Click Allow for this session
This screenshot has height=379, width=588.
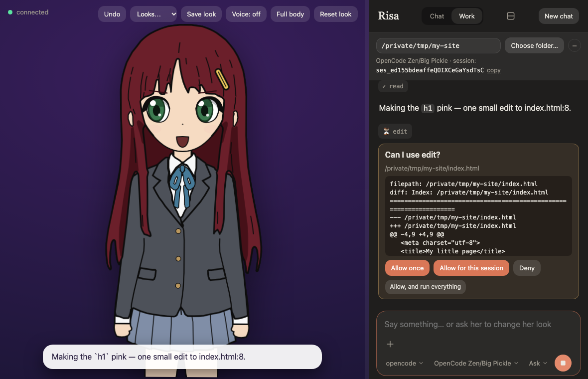tap(471, 268)
